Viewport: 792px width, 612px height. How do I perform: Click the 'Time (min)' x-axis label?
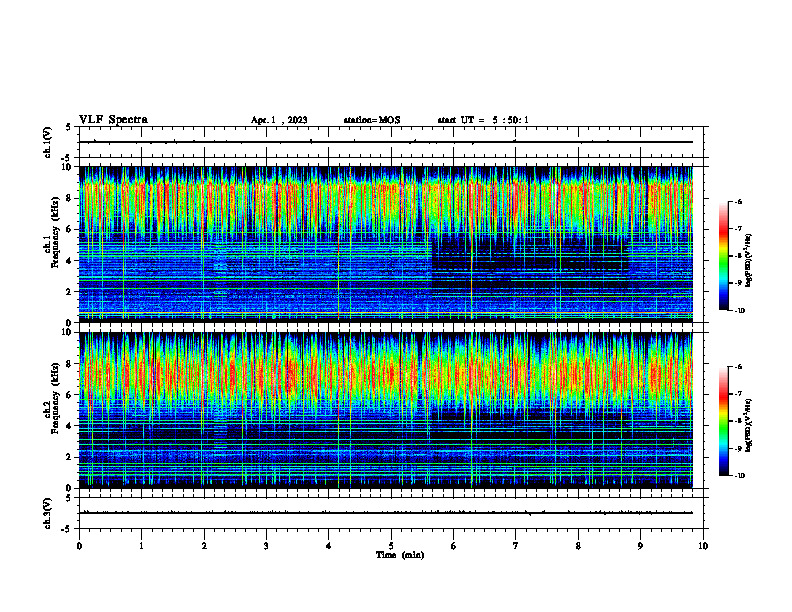400,555
